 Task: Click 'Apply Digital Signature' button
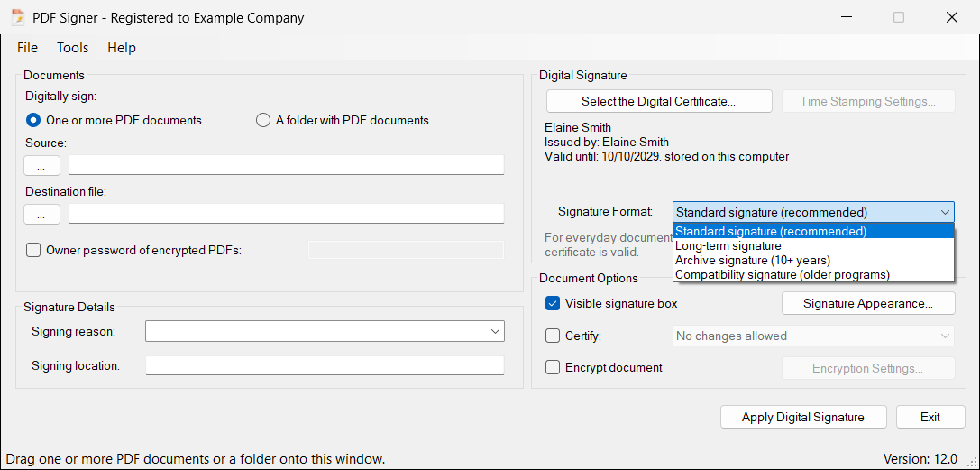(x=803, y=417)
